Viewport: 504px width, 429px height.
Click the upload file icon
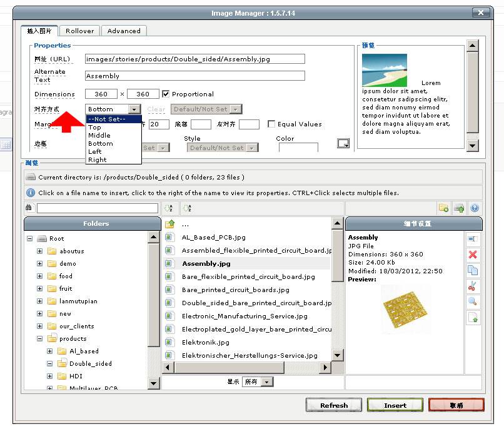[x=459, y=208]
